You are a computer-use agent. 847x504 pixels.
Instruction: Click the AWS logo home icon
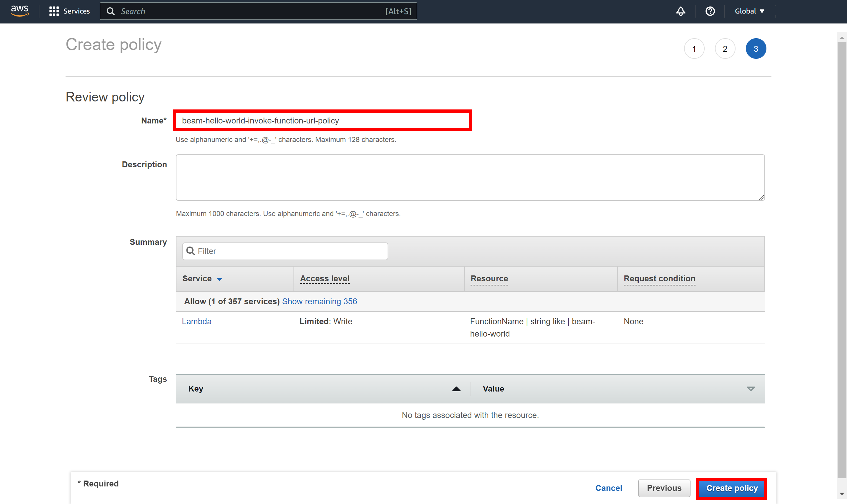[x=20, y=11]
